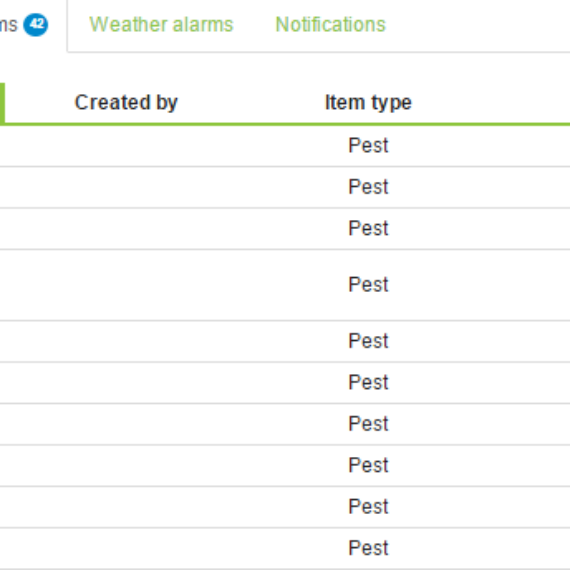Select Pest in the sixth table row
This screenshot has height=570, width=570.
368,382
